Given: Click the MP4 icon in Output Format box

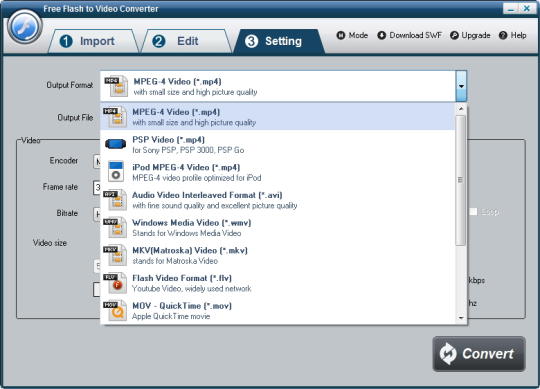Looking at the screenshot, I should [x=116, y=86].
